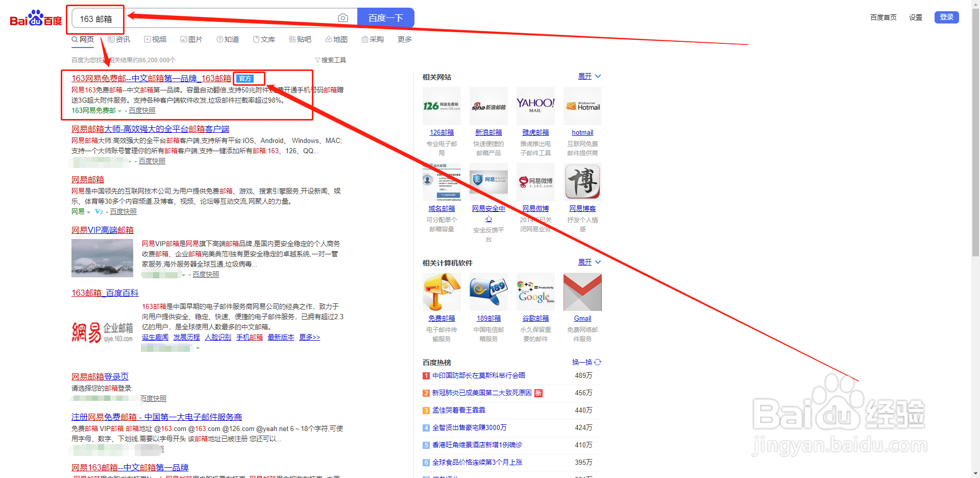Open the 最新版本 sublink

(x=281, y=337)
